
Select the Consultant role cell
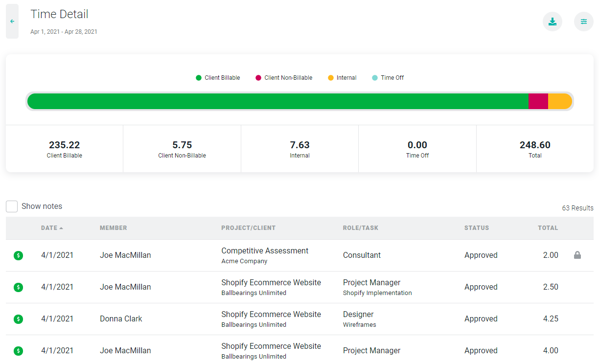(x=362, y=255)
